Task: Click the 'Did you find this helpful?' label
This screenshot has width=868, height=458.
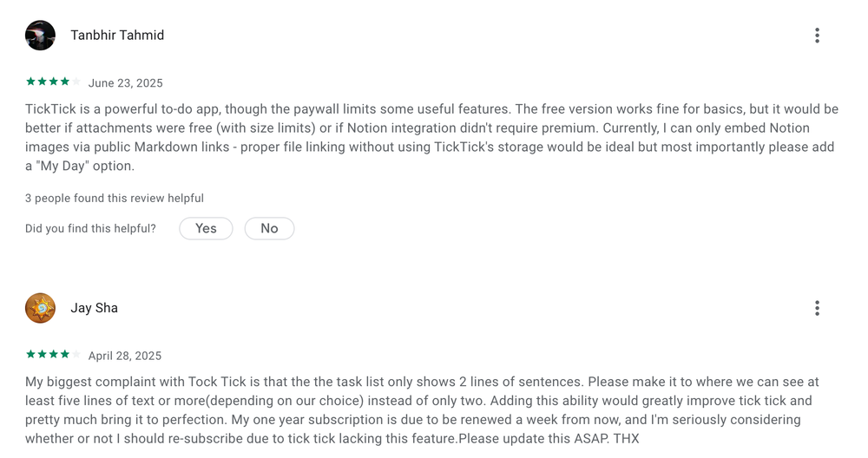Action: coord(90,228)
